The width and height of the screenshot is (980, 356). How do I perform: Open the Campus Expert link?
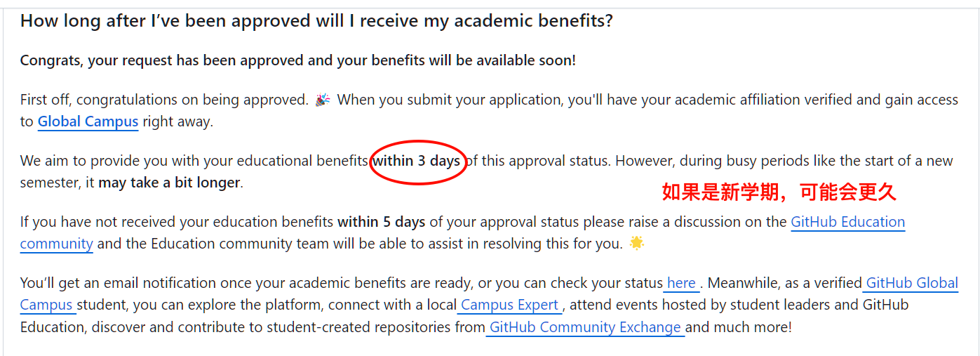[510, 305]
